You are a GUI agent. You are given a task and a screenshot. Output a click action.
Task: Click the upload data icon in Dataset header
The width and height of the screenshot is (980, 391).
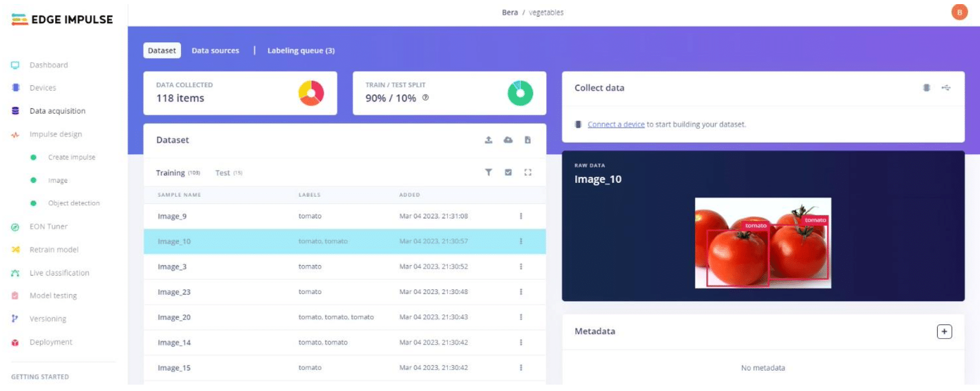click(x=488, y=140)
